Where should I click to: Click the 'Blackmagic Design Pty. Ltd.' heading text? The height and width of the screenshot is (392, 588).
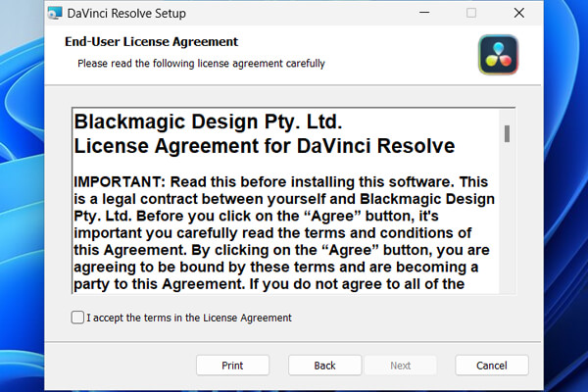pos(208,122)
